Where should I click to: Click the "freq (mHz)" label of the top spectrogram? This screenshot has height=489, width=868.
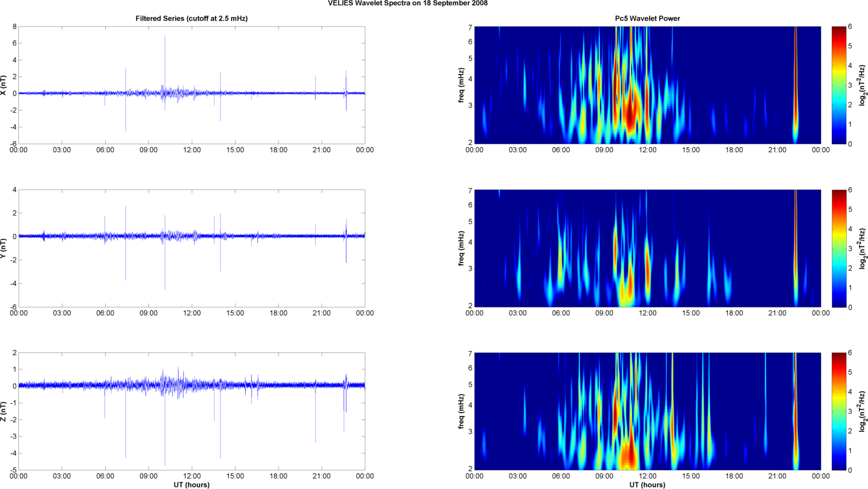pyautogui.click(x=461, y=85)
